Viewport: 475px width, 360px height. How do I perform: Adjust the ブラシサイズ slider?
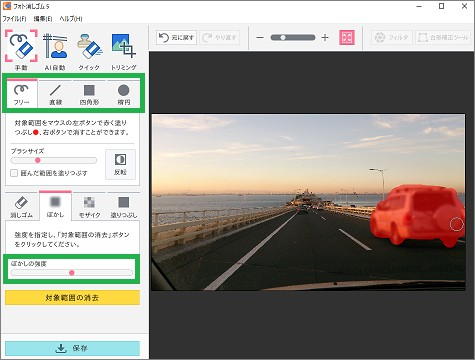click(54, 160)
